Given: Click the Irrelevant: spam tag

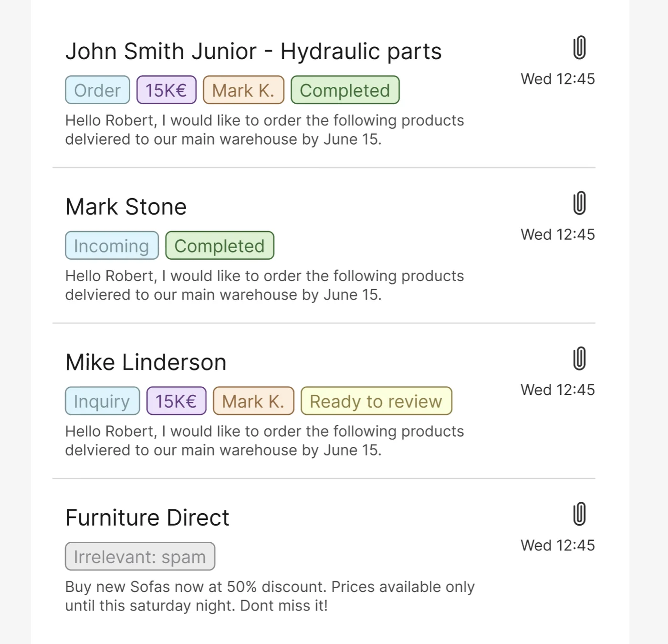Looking at the screenshot, I should 140,557.
